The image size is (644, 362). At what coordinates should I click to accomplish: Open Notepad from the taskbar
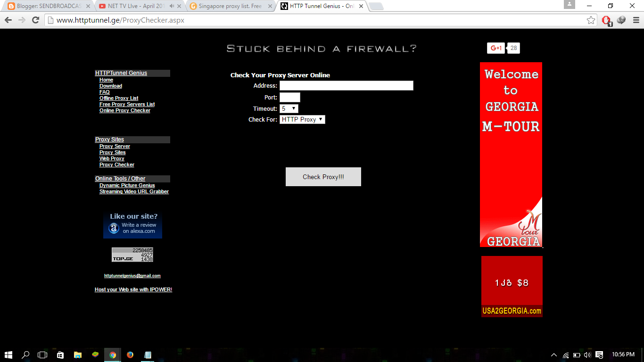148,354
